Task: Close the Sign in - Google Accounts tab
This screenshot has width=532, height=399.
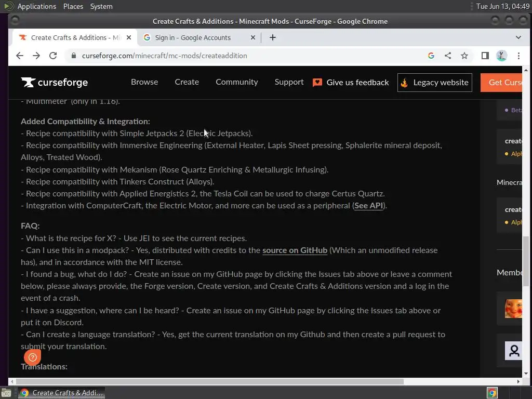Action: (x=253, y=37)
